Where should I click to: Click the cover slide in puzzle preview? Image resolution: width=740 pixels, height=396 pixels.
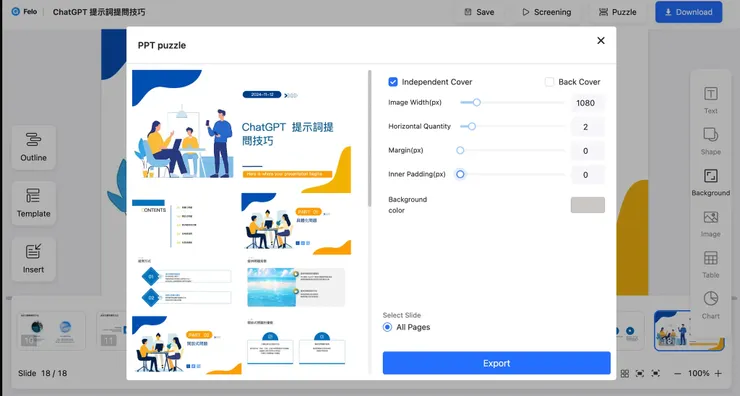pyautogui.click(x=241, y=131)
